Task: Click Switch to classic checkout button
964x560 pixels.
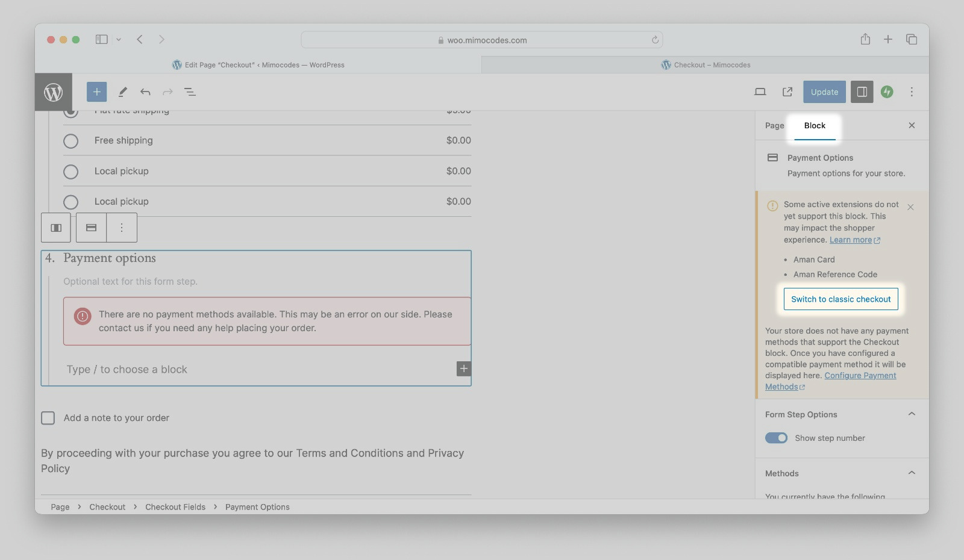Action: pyautogui.click(x=840, y=299)
